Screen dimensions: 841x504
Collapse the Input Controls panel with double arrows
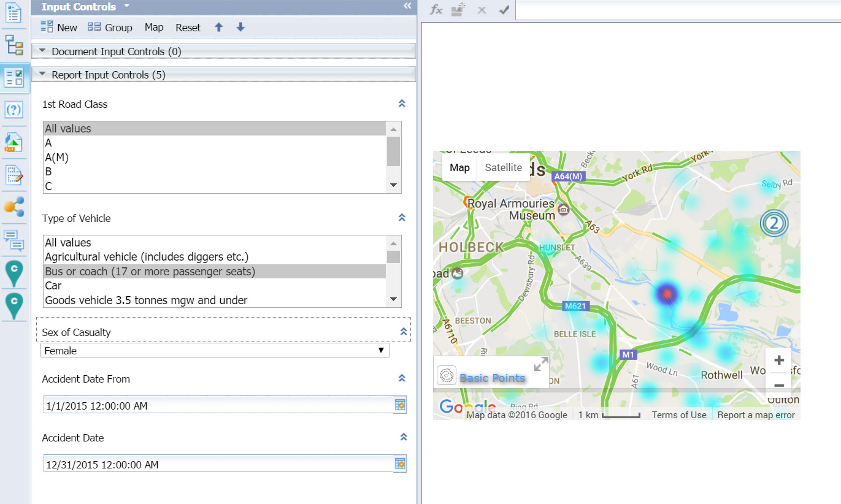pos(407,6)
